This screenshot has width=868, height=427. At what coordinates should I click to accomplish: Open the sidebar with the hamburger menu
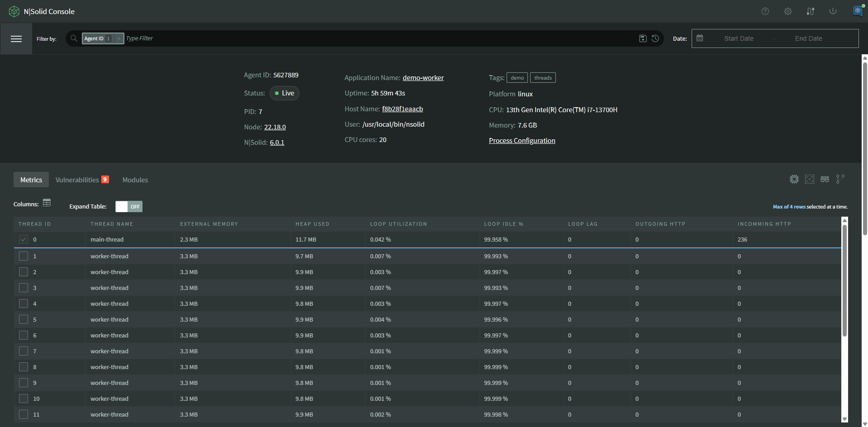click(16, 39)
